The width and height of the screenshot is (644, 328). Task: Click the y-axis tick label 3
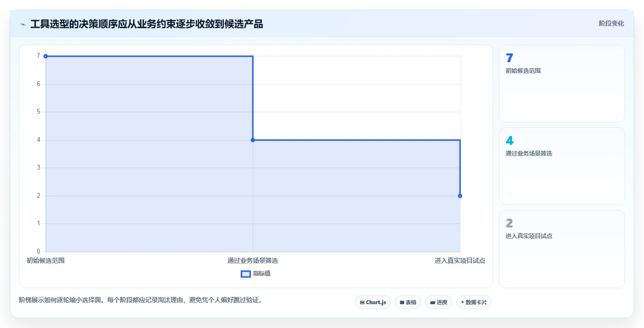pyautogui.click(x=38, y=168)
